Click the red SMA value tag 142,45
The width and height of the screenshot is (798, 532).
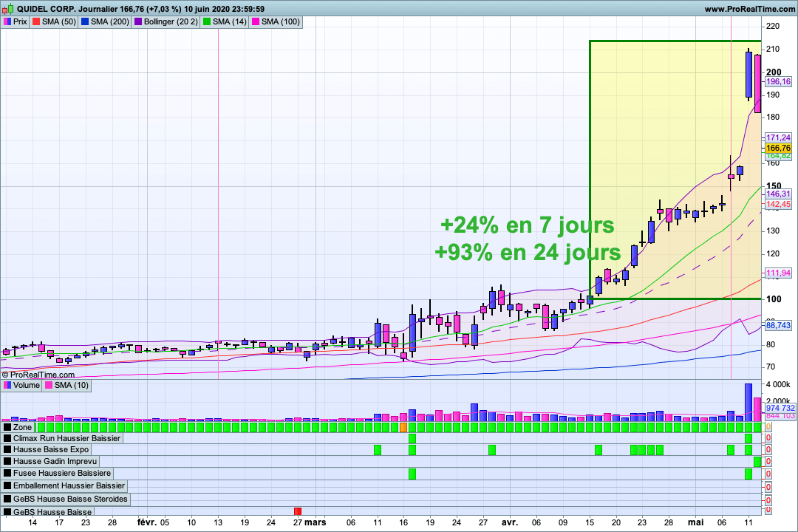[778, 204]
